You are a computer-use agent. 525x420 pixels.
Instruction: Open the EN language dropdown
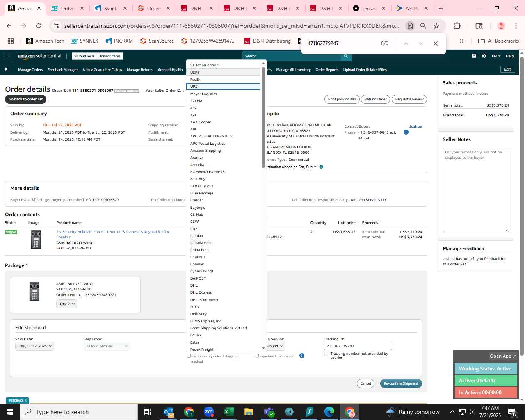click(496, 56)
